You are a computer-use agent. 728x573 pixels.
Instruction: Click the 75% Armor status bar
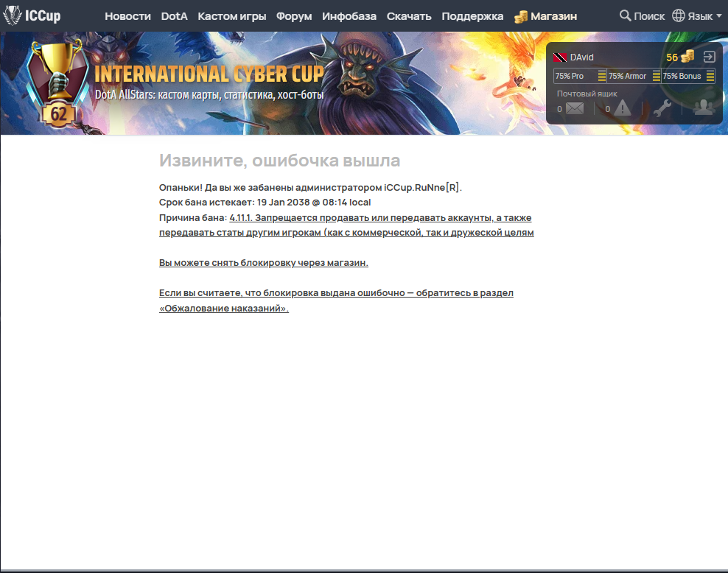(x=634, y=76)
